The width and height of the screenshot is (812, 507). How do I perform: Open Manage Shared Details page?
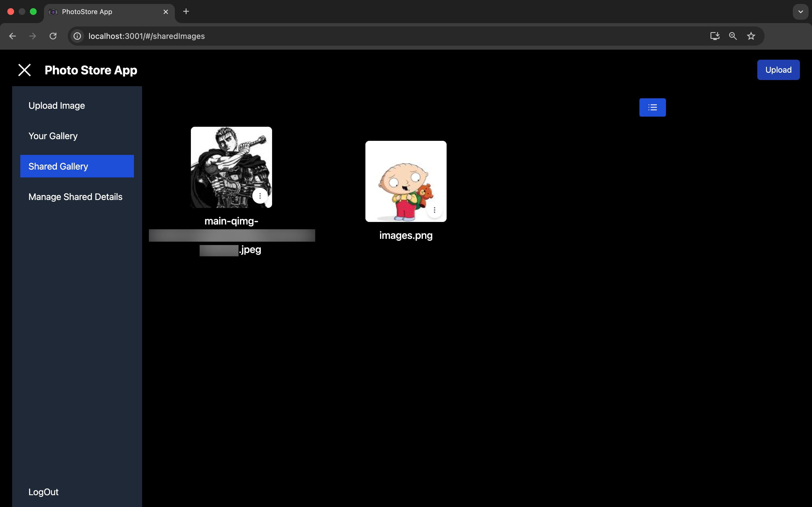pos(76,197)
